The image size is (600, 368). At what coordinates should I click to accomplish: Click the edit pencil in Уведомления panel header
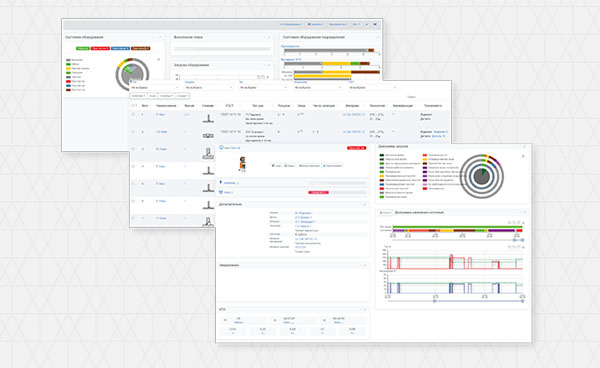(x=365, y=265)
